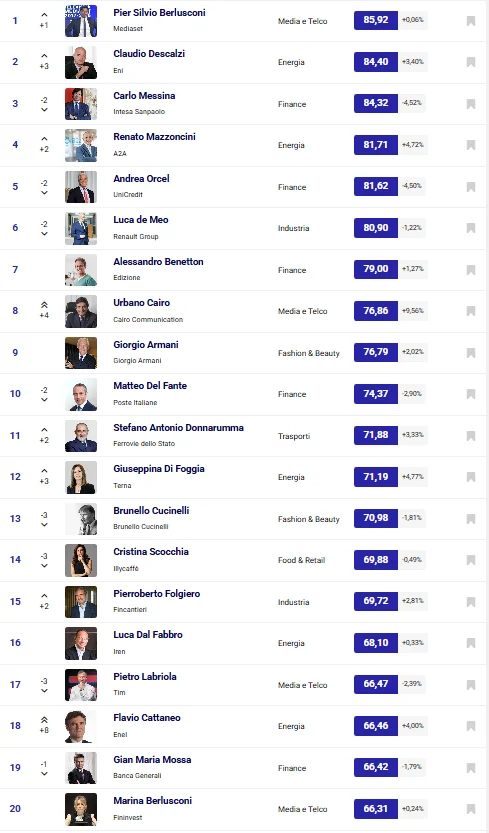
Task: Click double up chevron at rank 8
Action: 44,304
